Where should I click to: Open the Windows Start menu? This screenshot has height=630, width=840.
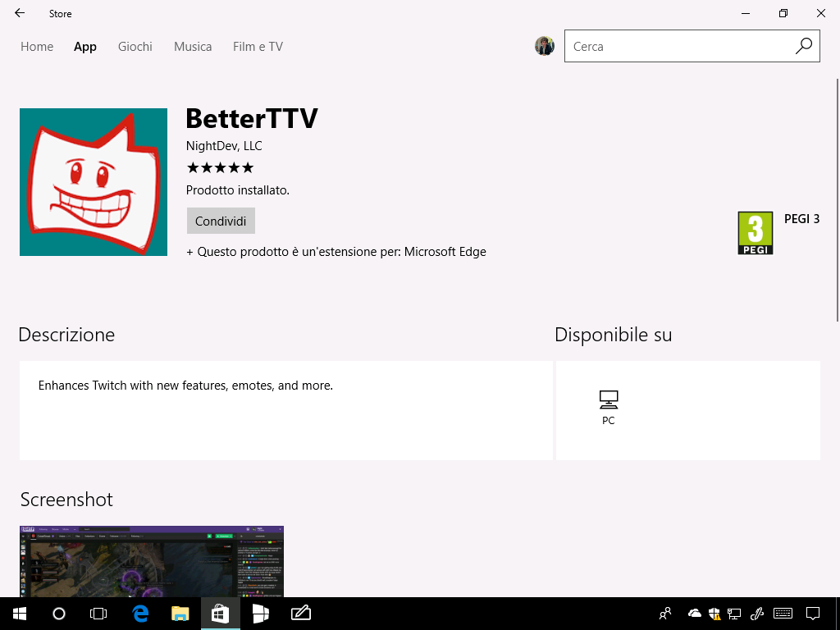20,614
